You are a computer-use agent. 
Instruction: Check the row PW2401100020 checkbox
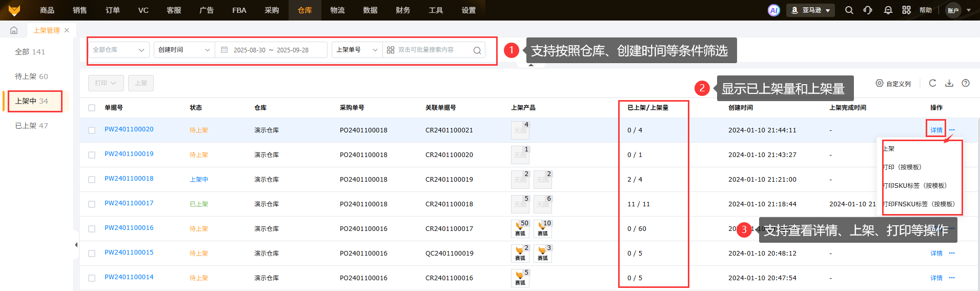pyautogui.click(x=92, y=130)
